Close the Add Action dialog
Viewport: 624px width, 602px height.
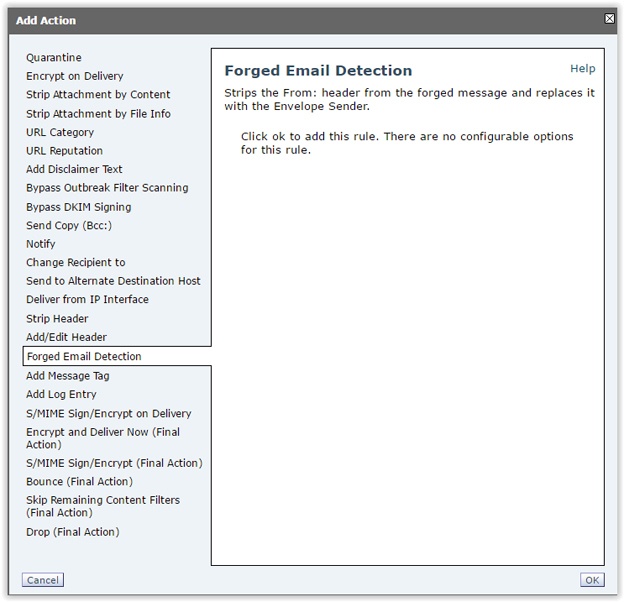coord(609,19)
